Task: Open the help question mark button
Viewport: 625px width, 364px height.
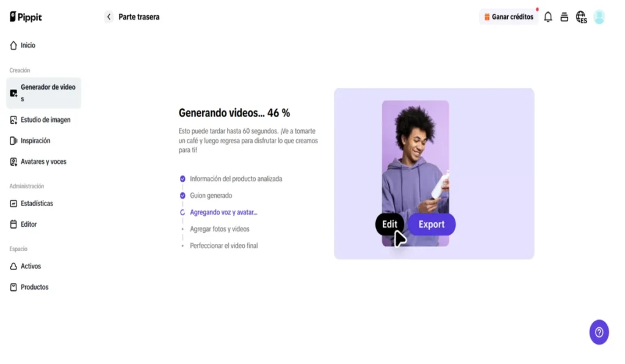Action: point(599,332)
